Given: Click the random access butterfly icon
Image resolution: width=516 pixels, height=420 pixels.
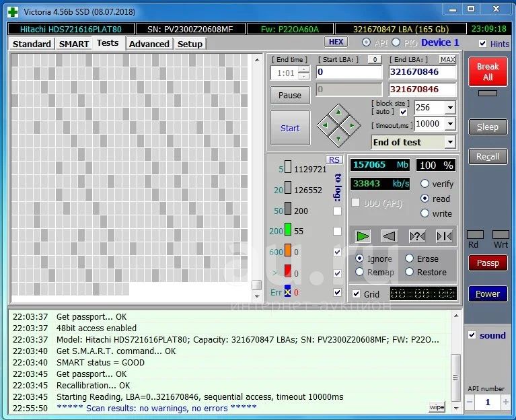Looking at the screenshot, I should click(417, 236).
